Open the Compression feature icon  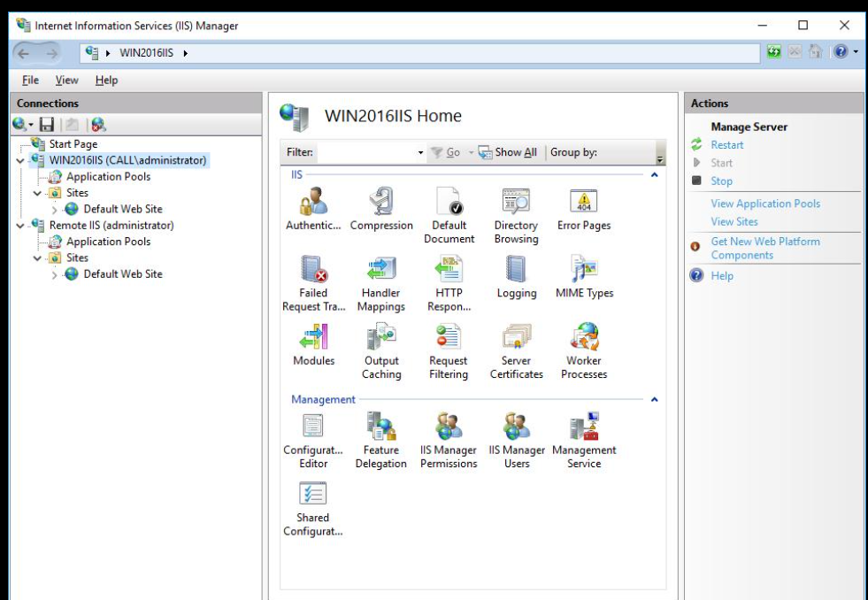[x=381, y=209]
